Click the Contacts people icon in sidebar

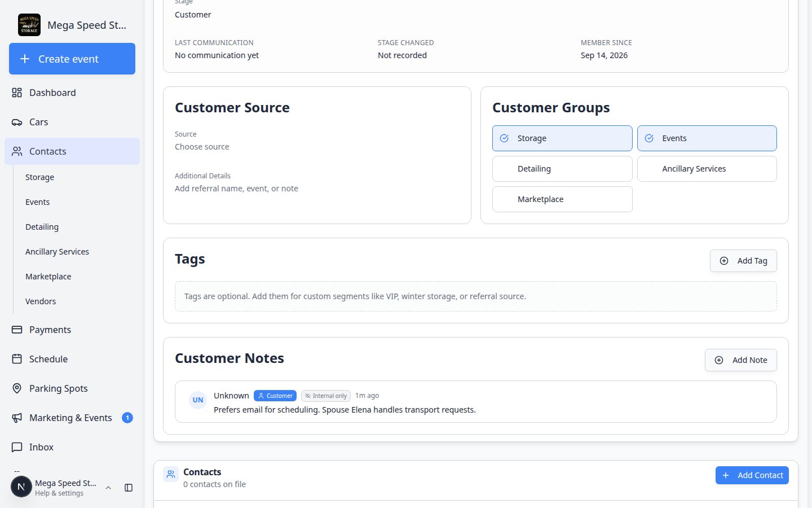pyautogui.click(x=17, y=151)
